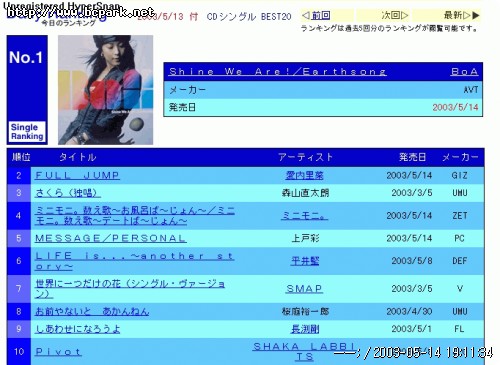Open お前やないと あかんねん title link
The height and width of the screenshot is (365, 500).
92,311
